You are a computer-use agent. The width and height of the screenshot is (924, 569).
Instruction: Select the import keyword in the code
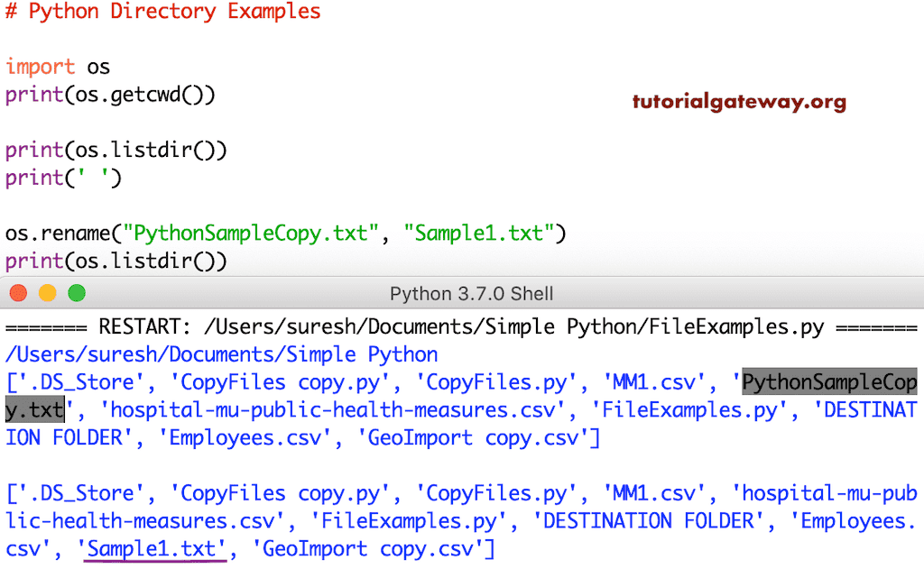[x=40, y=66]
